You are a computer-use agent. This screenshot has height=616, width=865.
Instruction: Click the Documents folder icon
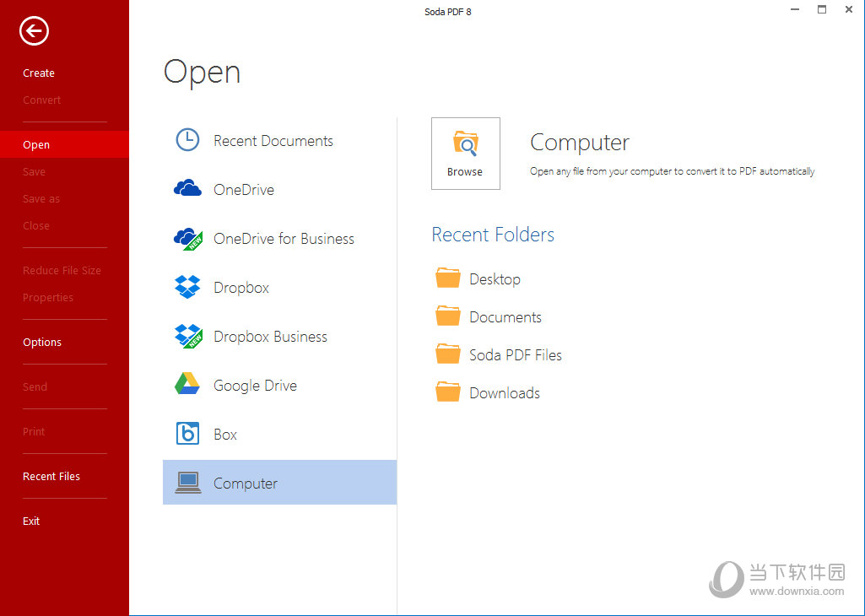448,316
